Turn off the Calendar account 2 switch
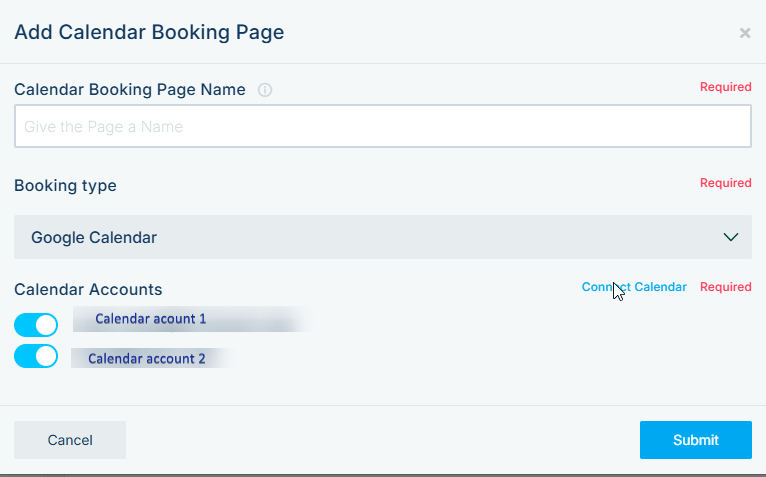The width and height of the screenshot is (766, 477). click(x=36, y=356)
